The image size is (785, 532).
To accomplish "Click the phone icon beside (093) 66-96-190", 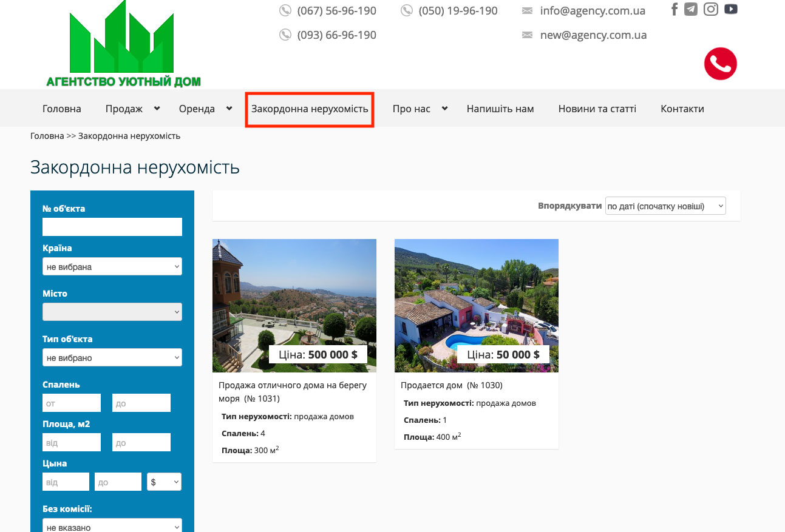I will 285,35.
